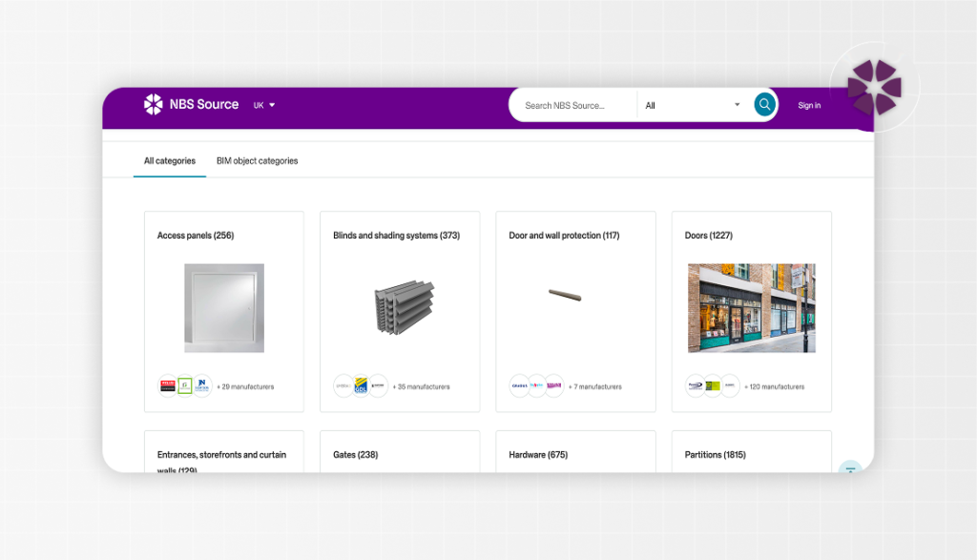The height and width of the screenshot is (560, 977).
Task: Click the NBS Source logo icon
Action: coord(154,105)
